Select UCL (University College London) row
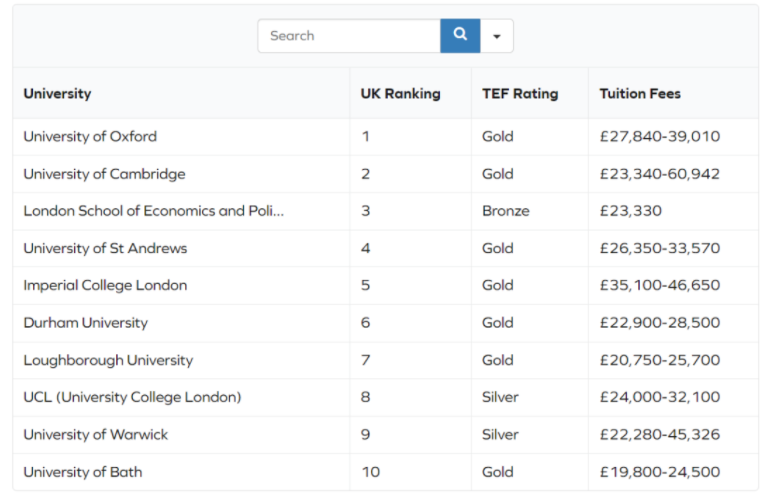762x497 pixels. tap(132, 397)
